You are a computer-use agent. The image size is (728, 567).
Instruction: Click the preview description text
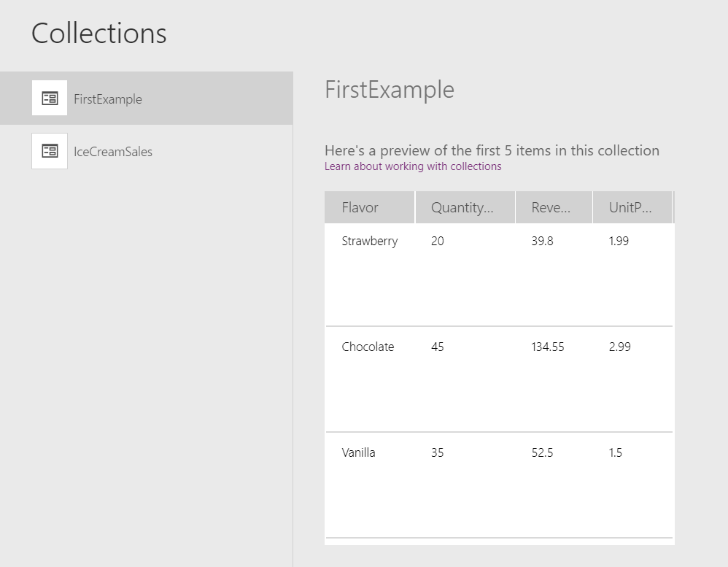492,150
